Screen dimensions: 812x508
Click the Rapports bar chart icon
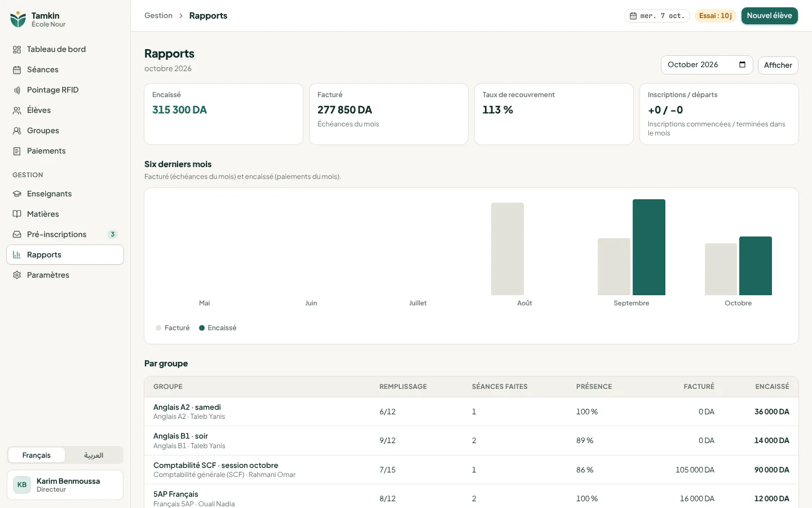[17, 255]
